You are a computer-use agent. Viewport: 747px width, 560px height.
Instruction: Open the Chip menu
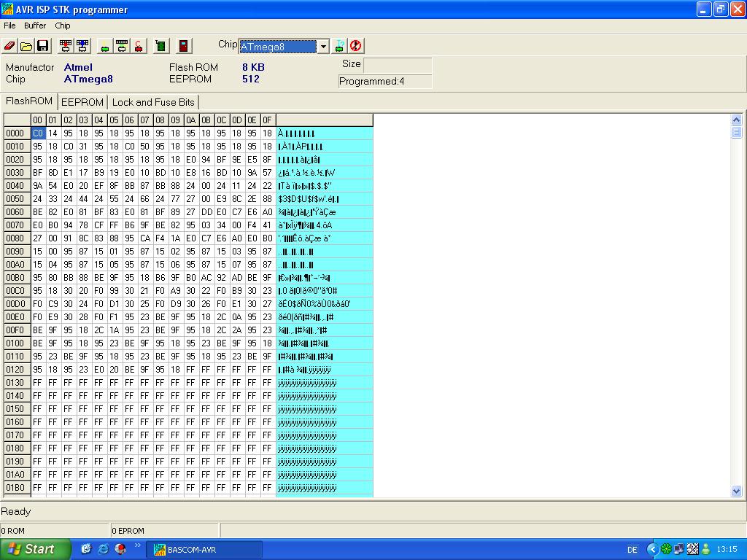[x=63, y=26]
